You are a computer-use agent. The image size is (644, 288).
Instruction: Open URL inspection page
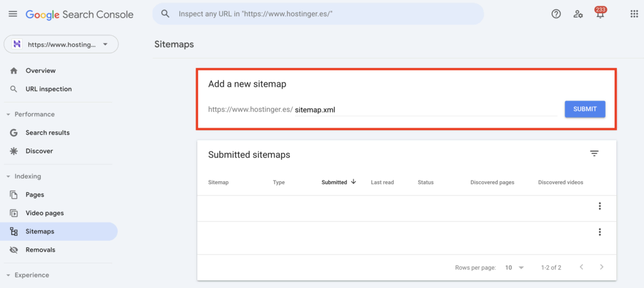[48, 89]
